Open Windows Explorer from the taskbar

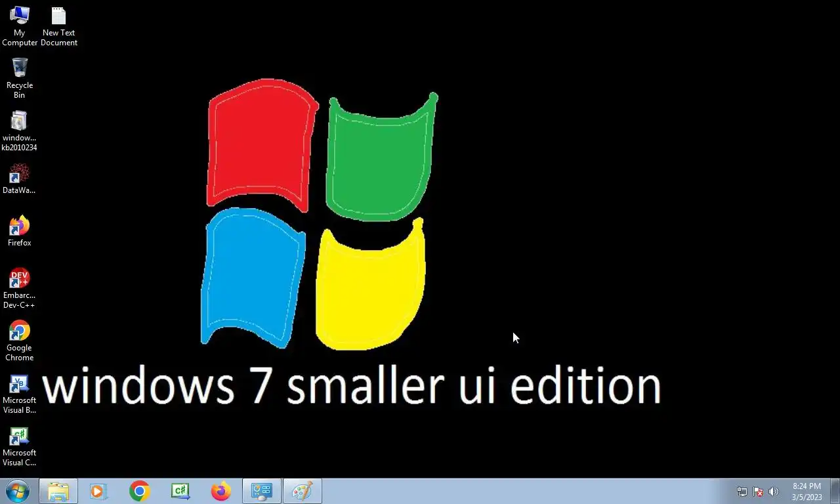tap(58, 491)
